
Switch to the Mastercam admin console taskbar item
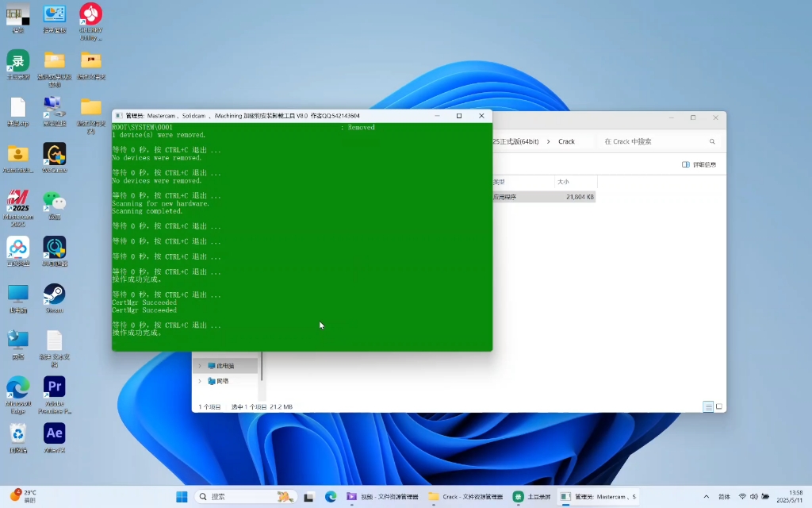598,497
